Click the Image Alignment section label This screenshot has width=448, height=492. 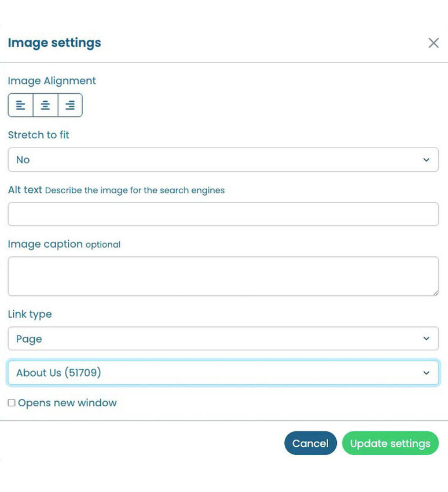[x=52, y=80]
